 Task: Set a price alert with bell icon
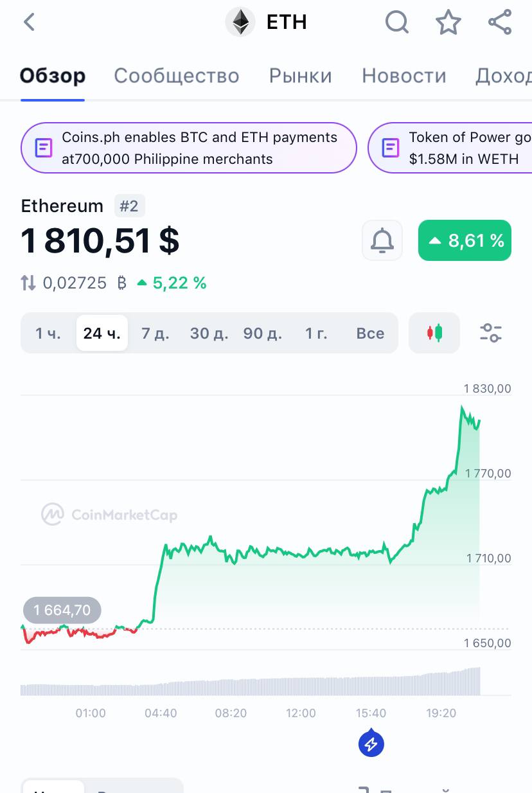pos(382,240)
